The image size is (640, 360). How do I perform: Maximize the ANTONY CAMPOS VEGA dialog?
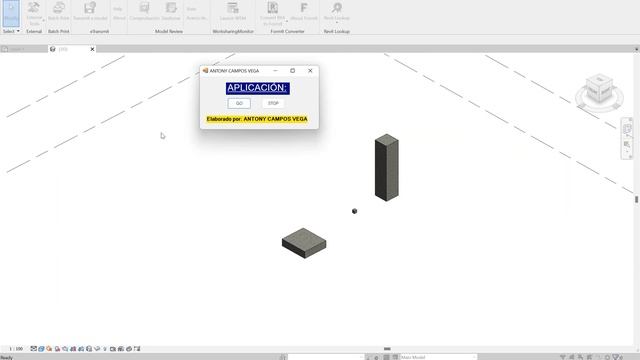click(293, 71)
